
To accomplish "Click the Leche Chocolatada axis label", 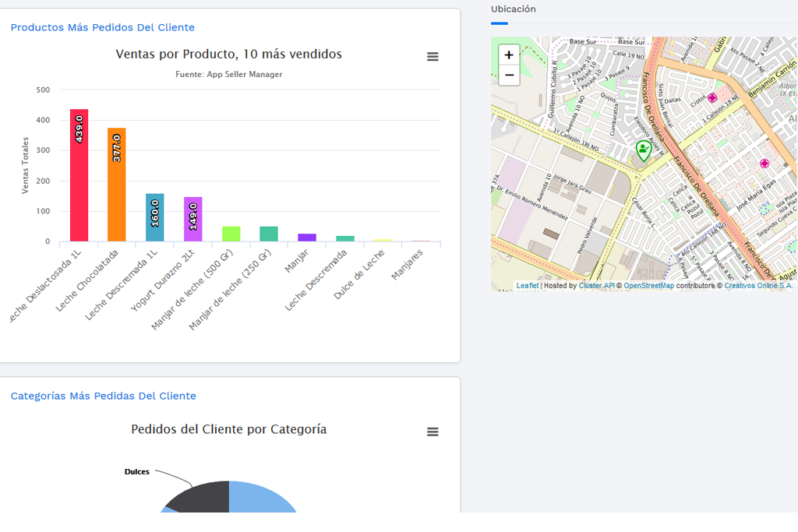I will pos(87,280).
